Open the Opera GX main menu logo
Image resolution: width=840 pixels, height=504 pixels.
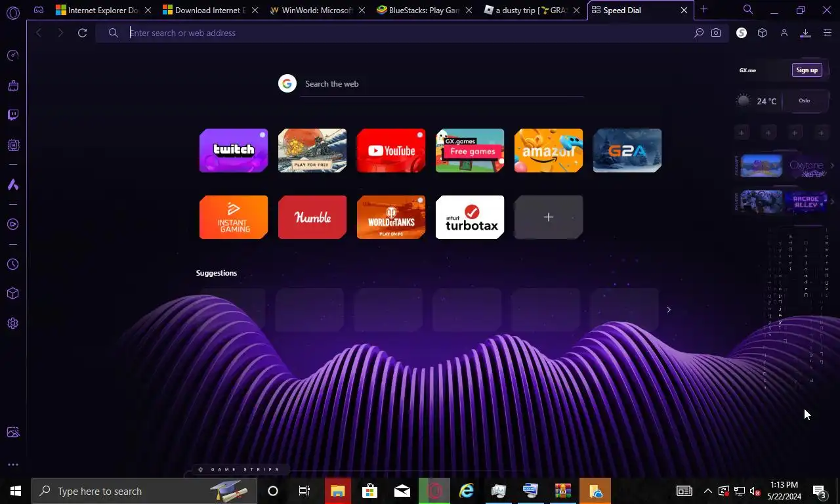[12, 12]
